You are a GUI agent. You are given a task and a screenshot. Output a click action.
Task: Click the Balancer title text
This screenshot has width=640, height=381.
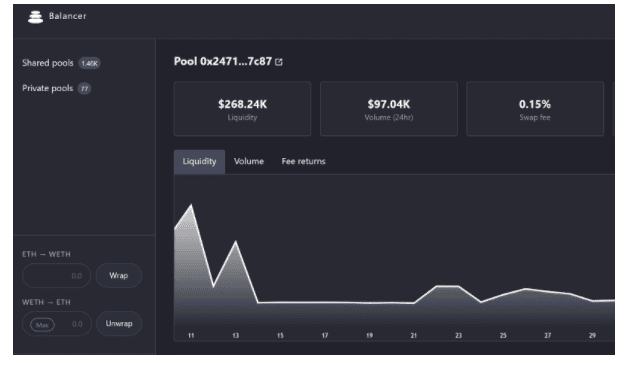click(x=68, y=16)
